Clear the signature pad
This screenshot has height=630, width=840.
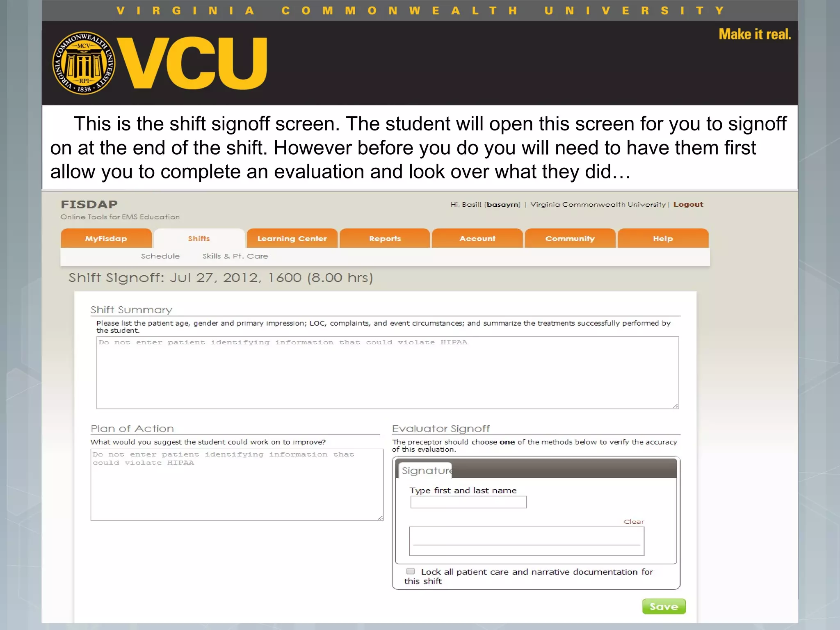(634, 522)
